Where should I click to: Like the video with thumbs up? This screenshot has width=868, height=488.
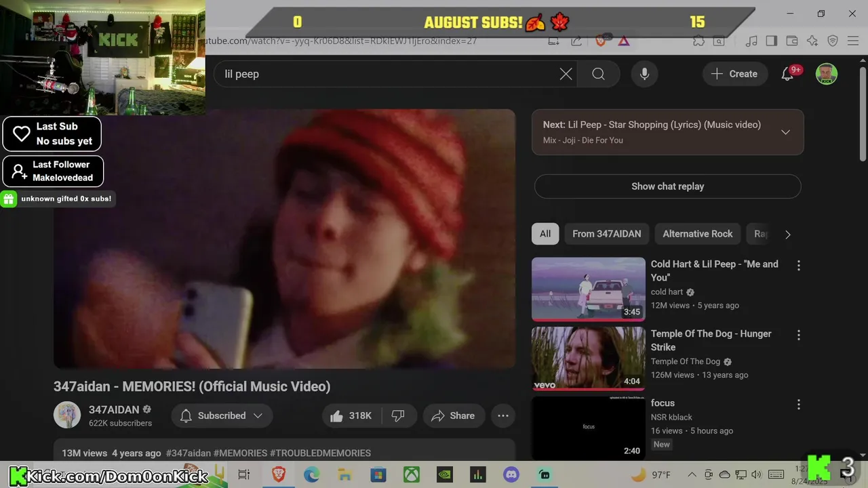coord(351,415)
